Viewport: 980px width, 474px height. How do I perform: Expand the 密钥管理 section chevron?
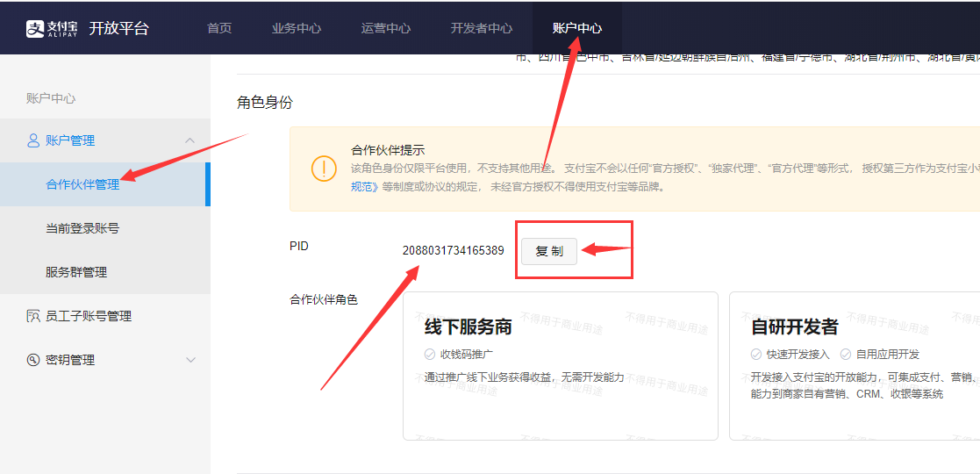click(190, 360)
